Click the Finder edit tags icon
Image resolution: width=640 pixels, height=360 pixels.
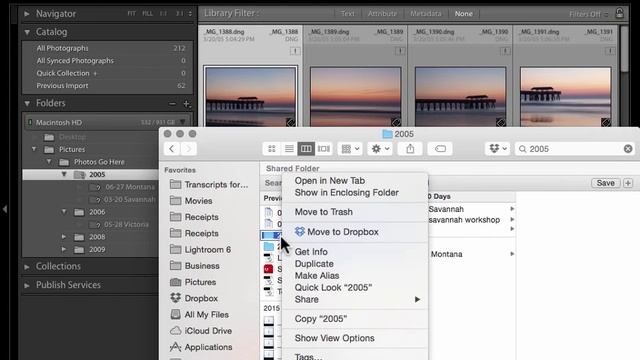440,149
